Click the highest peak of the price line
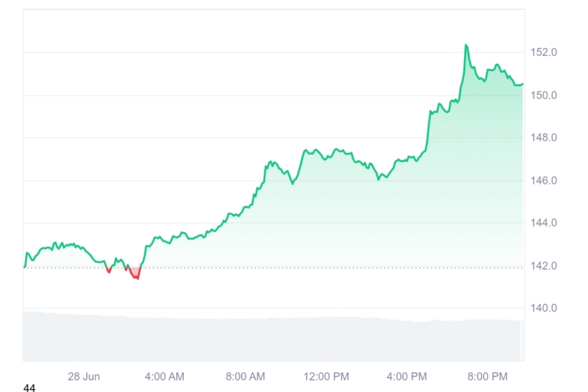 [x=466, y=46]
